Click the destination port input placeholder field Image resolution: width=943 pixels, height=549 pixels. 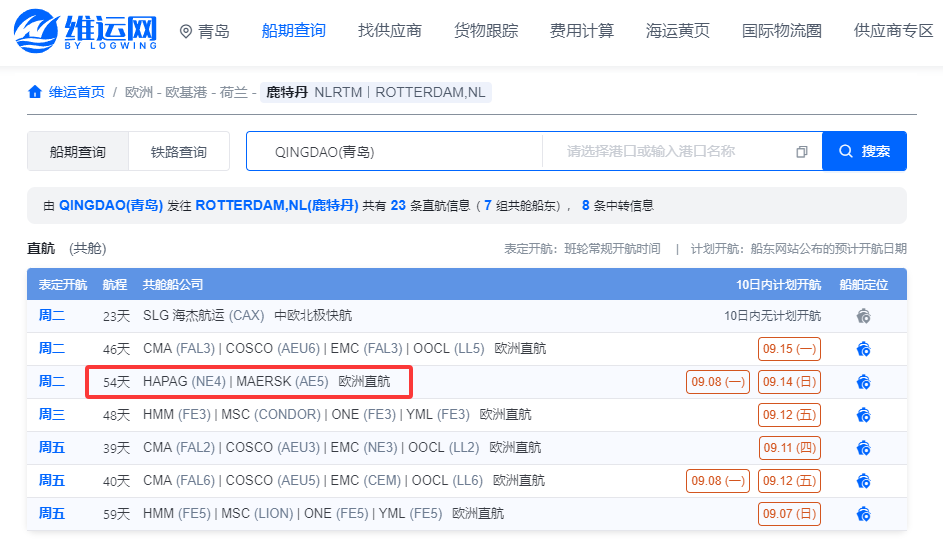tap(668, 152)
